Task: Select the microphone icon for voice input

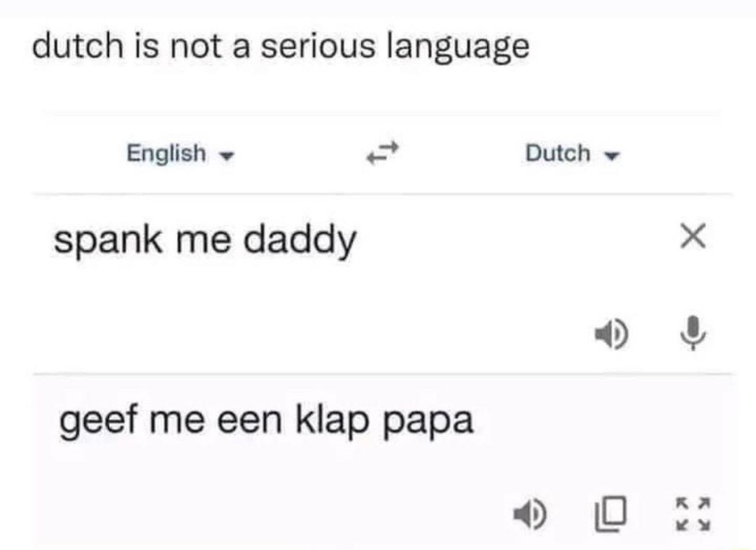Action: 692,334
